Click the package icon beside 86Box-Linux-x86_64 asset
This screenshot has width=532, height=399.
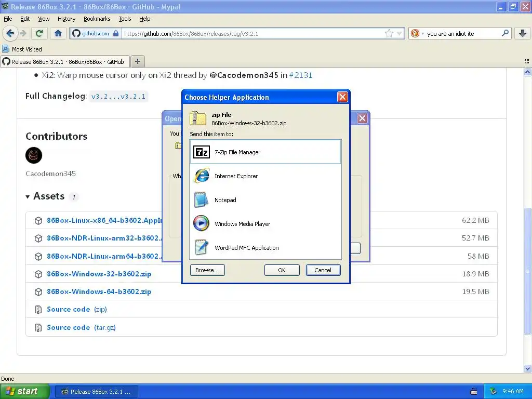(x=38, y=220)
